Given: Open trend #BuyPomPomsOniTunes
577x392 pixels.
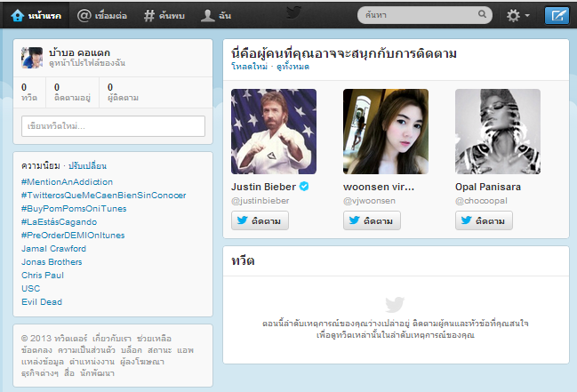Looking at the screenshot, I should [x=74, y=209].
